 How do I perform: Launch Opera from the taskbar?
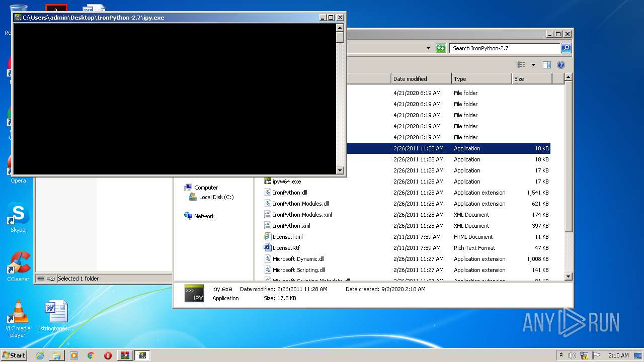tap(108, 355)
